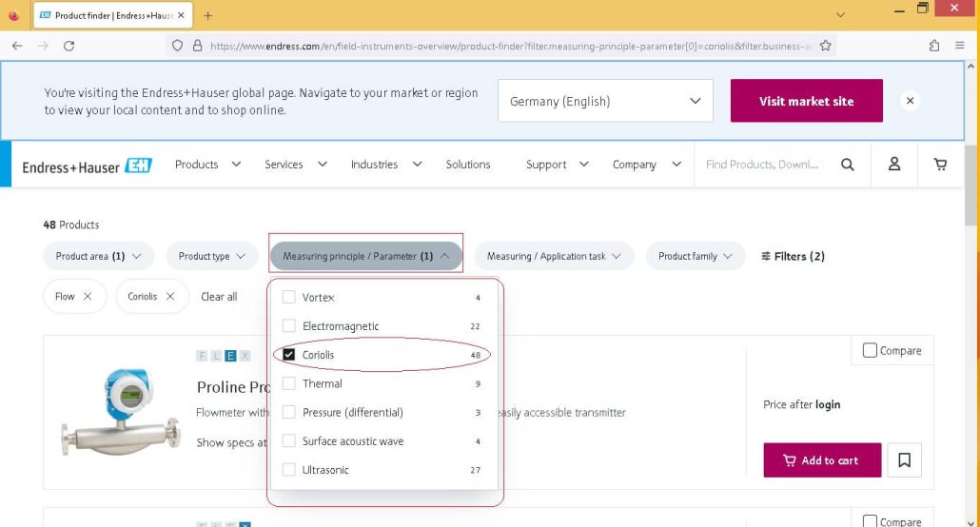Bookmark this page with star icon
The width and height of the screenshot is (980, 527).
[x=825, y=46]
